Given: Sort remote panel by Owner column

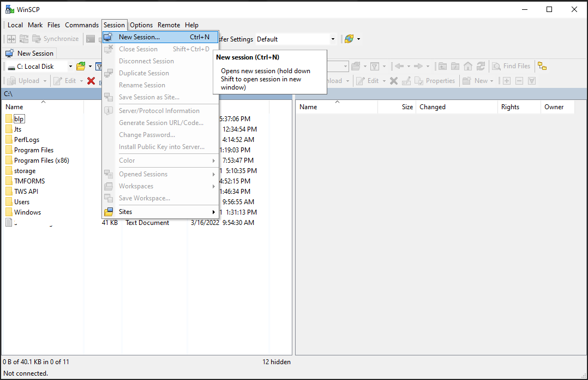Looking at the screenshot, I should 557,107.
